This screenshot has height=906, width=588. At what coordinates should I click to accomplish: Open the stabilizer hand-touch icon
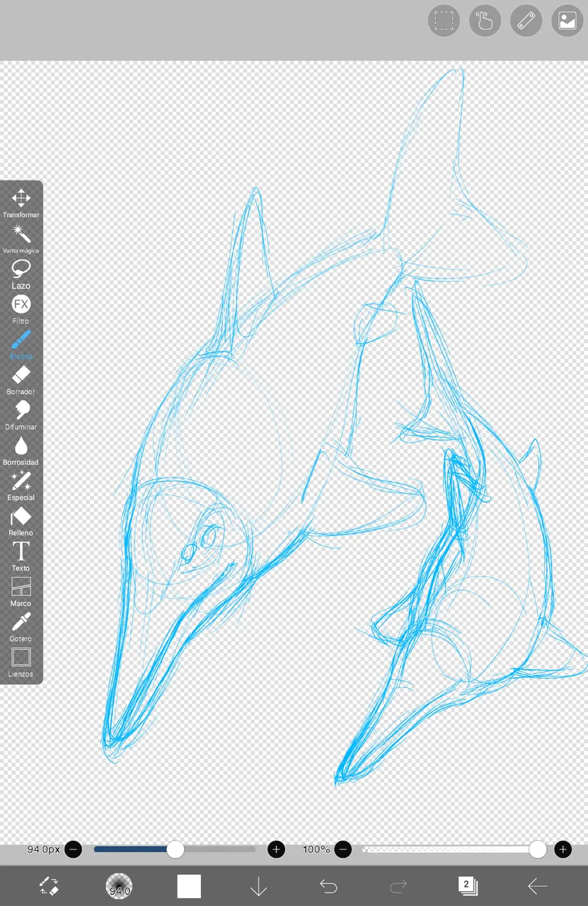(485, 21)
